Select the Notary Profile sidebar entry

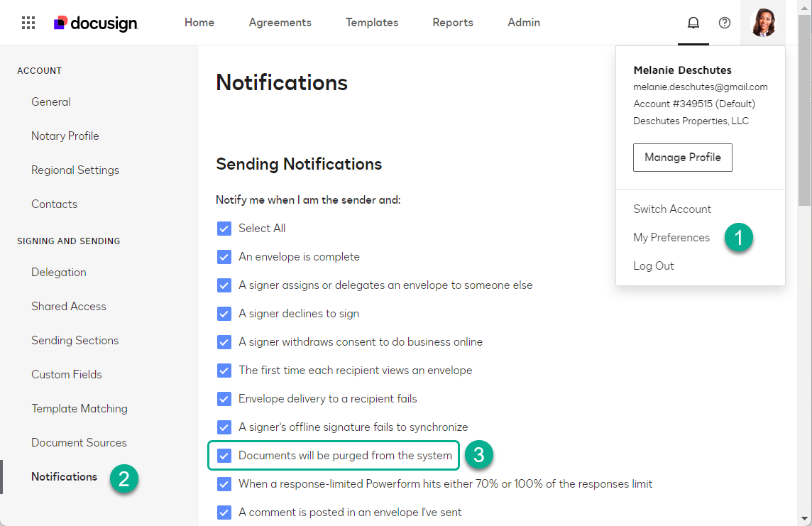(65, 136)
